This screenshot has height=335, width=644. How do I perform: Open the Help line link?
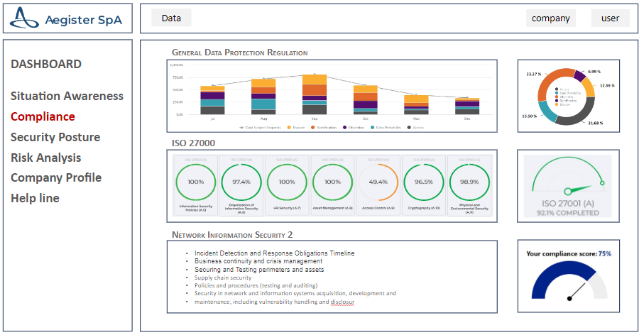35,198
